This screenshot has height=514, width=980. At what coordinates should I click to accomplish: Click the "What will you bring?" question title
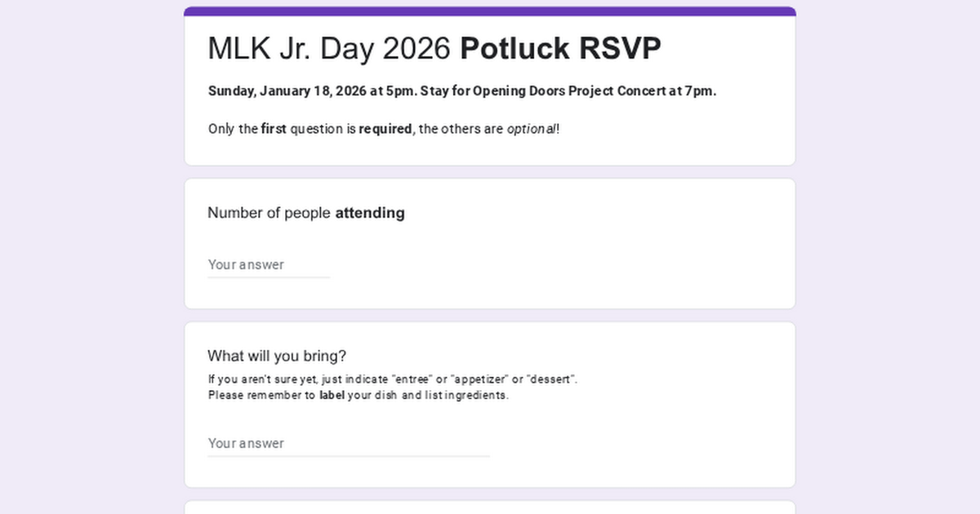point(277,356)
